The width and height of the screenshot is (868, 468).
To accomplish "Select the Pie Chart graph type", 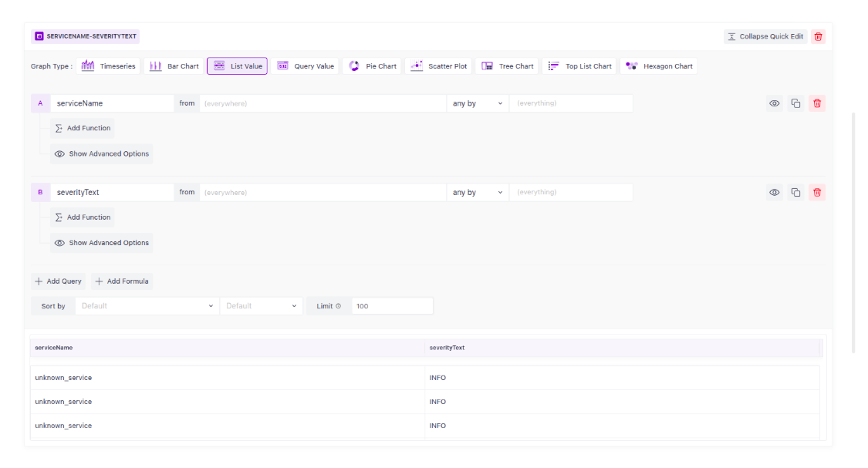I will point(373,66).
